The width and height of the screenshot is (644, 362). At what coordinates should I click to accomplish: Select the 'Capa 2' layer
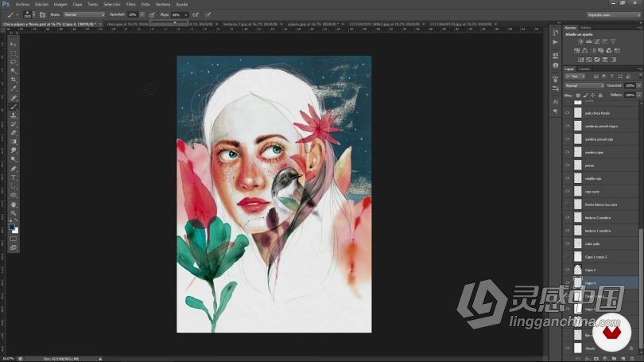click(x=601, y=270)
